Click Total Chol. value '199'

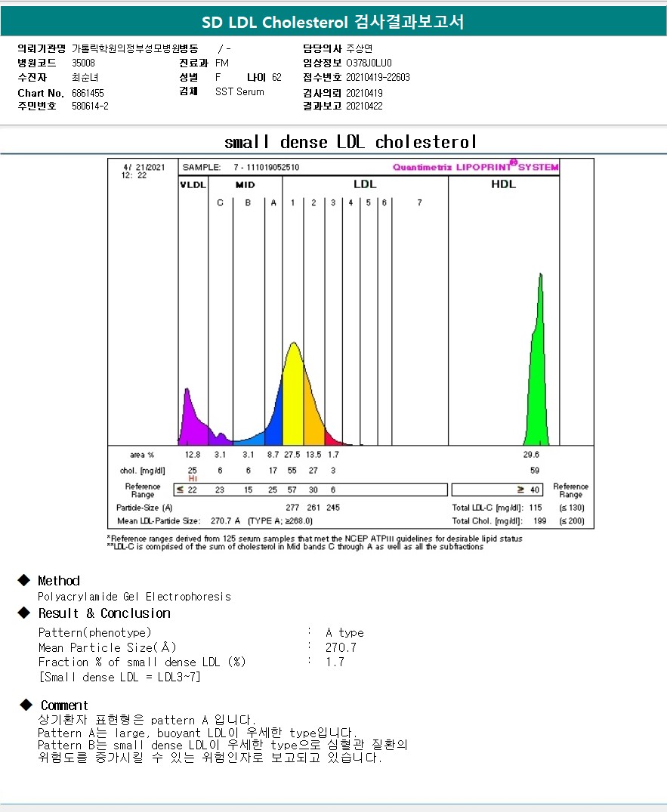tap(539, 521)
